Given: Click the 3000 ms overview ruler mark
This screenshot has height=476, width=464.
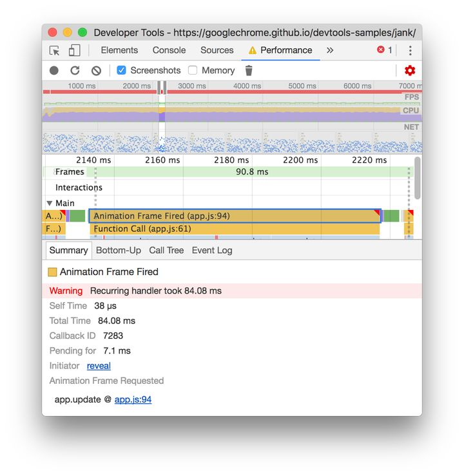Looking at the screenshot, I should coord(192,86).
